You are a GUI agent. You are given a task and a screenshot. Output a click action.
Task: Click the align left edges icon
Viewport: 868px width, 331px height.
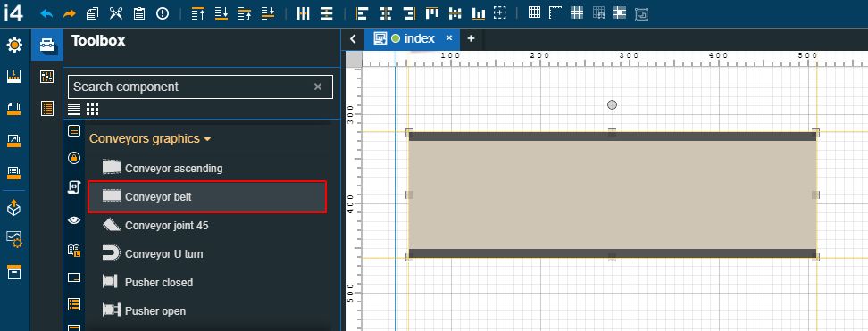point(362,14)
